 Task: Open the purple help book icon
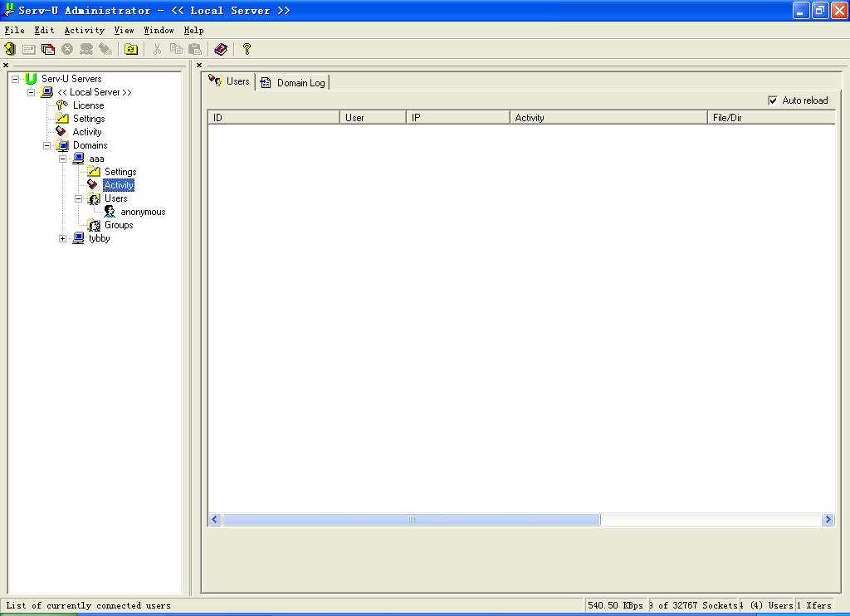click(x=220, y=50)
